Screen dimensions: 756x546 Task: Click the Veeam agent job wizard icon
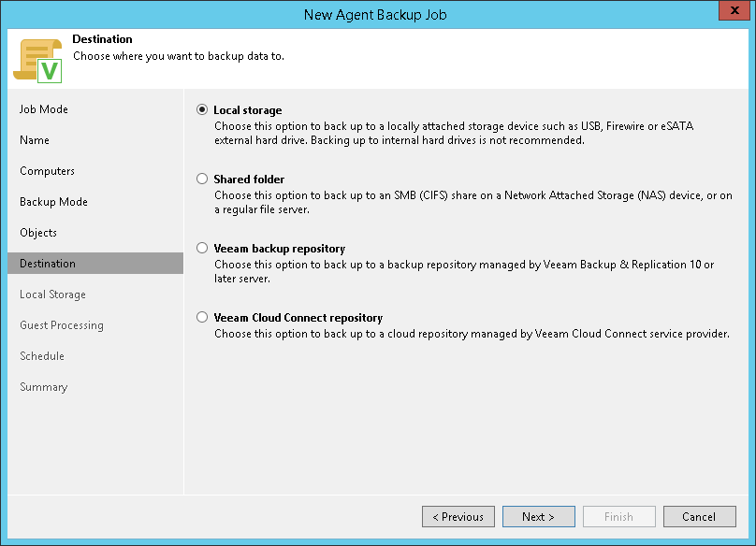click(36, 60)
